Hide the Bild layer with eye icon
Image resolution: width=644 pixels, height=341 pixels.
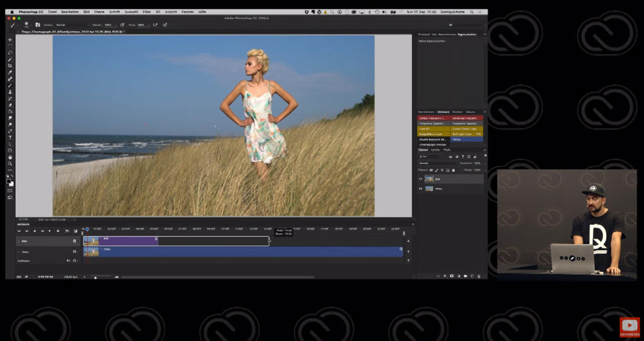pyautogui.click(x=421, y=179)
